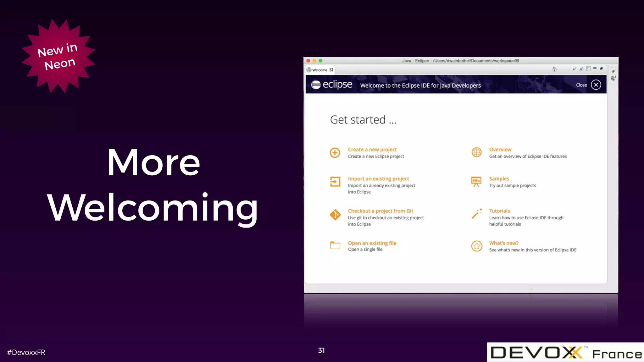The image size is (644, 362).
Task: Minimize the Welcome view using toolbar bar icon
Action: pyautogui.click(x=595, y=69)
